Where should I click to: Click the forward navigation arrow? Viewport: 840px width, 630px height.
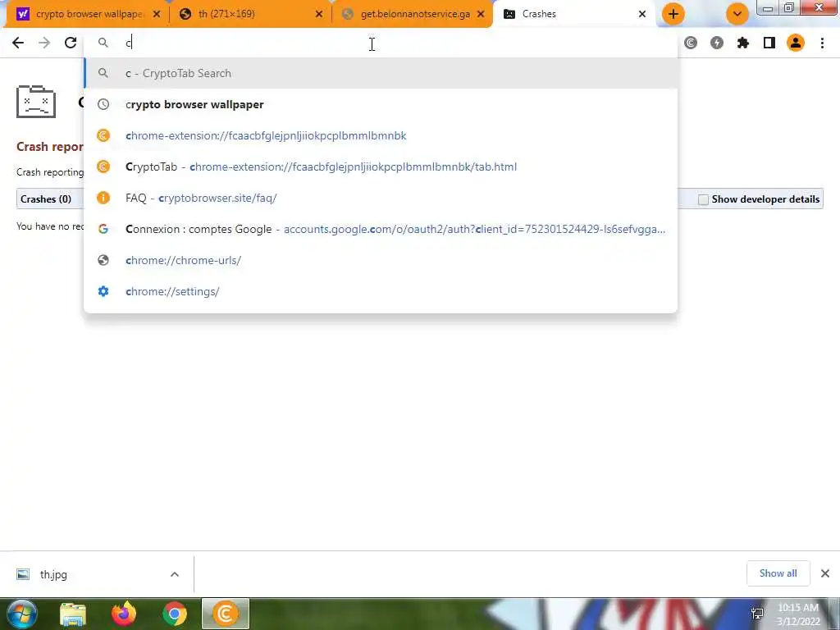pyautogui.click(x=44, y=43)
